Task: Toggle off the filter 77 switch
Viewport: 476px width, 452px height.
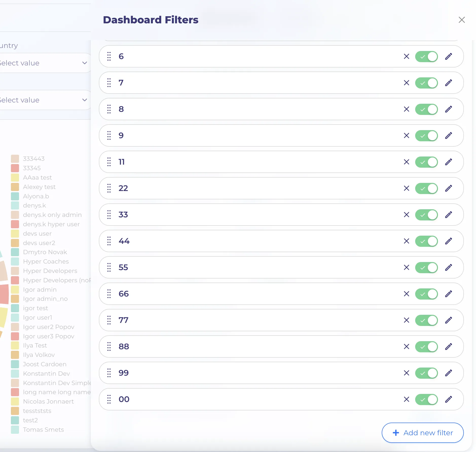Action: (427, 320)
